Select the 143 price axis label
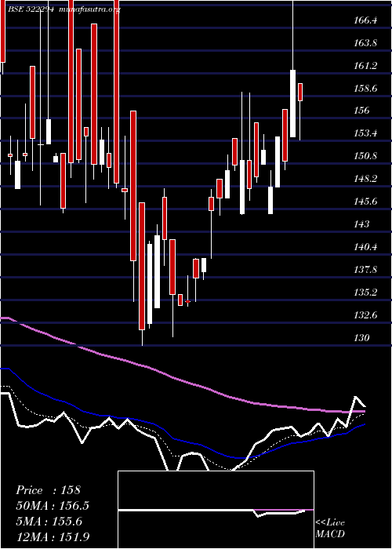392x549 pixels. coord(361,224)
